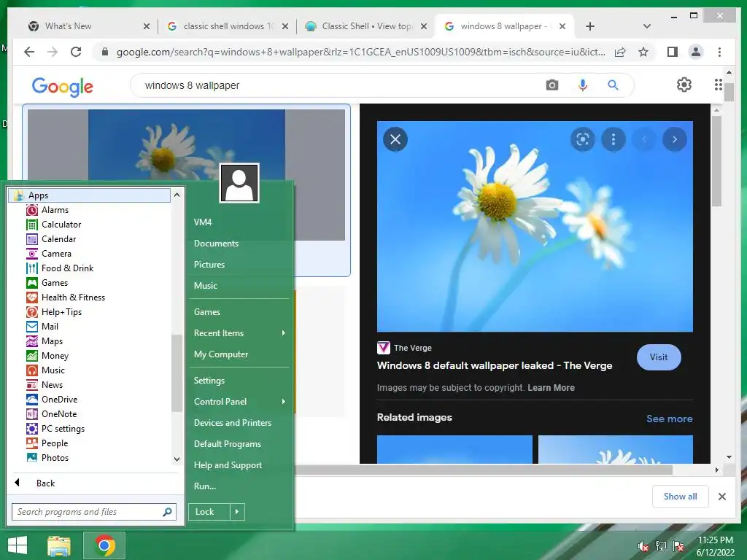Open the Alarms app icon
This screenshot has height=560, width=747.
(x=32, y=210)
